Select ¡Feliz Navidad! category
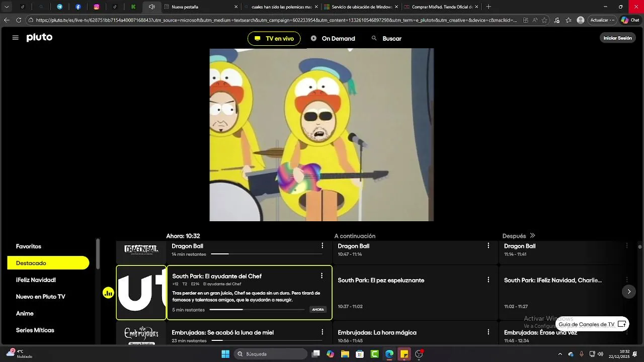 (36, 280)
